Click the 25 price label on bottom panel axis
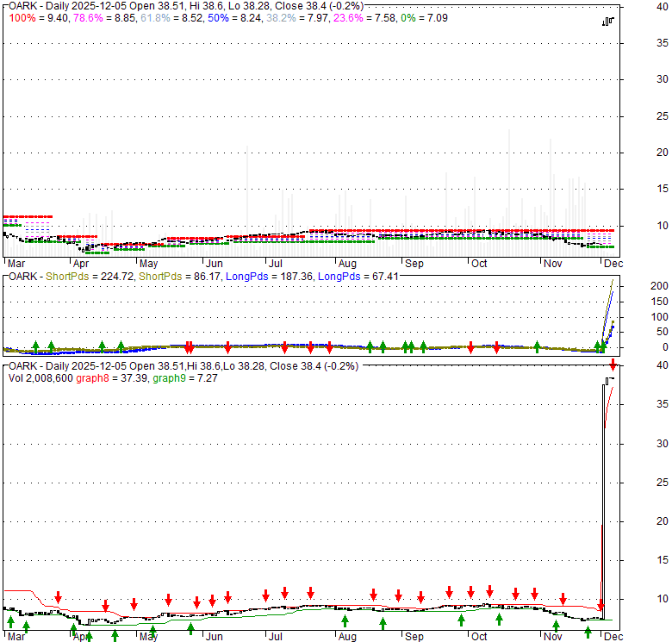The height and width of the screenshot is (642, 672). [663, 483]
